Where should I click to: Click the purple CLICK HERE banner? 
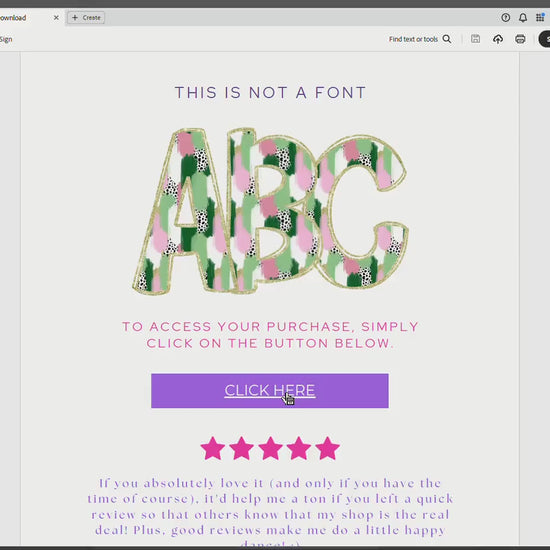[270, 391]
